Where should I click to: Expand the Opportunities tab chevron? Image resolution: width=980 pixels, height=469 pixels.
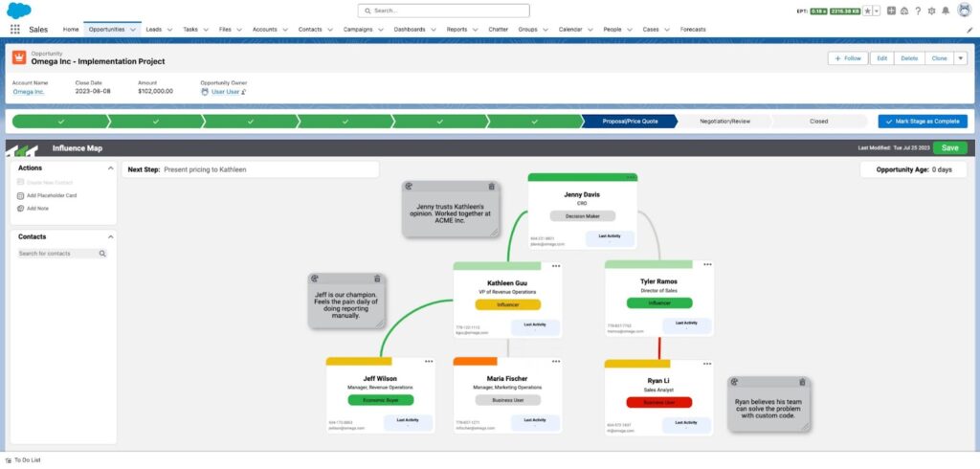pyautogui.click(x=133, y=30)
